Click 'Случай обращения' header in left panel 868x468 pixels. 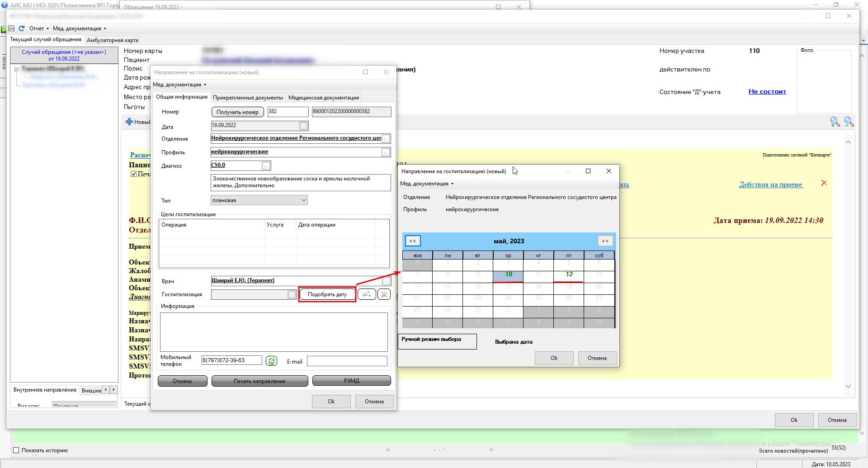click(64, 55)
